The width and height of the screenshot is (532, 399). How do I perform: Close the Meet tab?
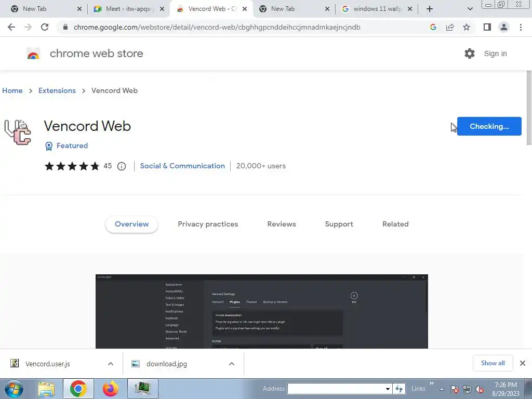click(162, 9)
